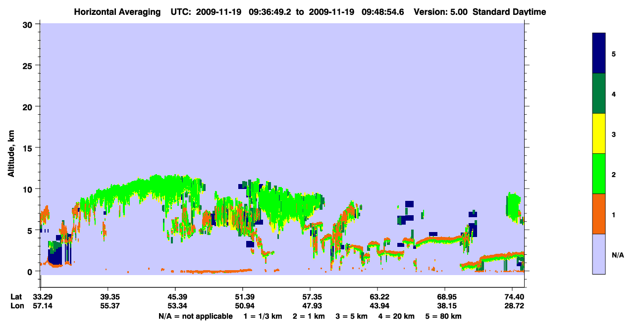Image resolution: width=644 pixels, height=330 pixels.
Task: Click the colorbar label '5'
Action: (x=614, y=53)
